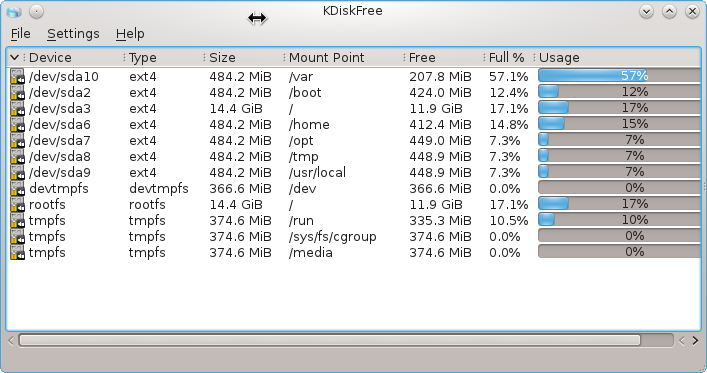This screenshot has width=707, height=373.
Task: Open the Help menu
Action: [130, 34]
